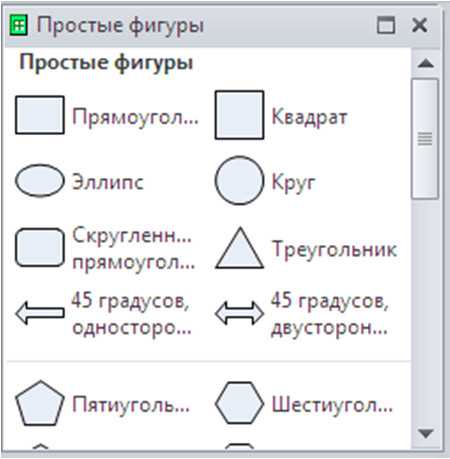Viewport: 450px width, 459px height.
Task: Select the one-sided 45 degree arrow icon
Action: (x=40, y=313)
